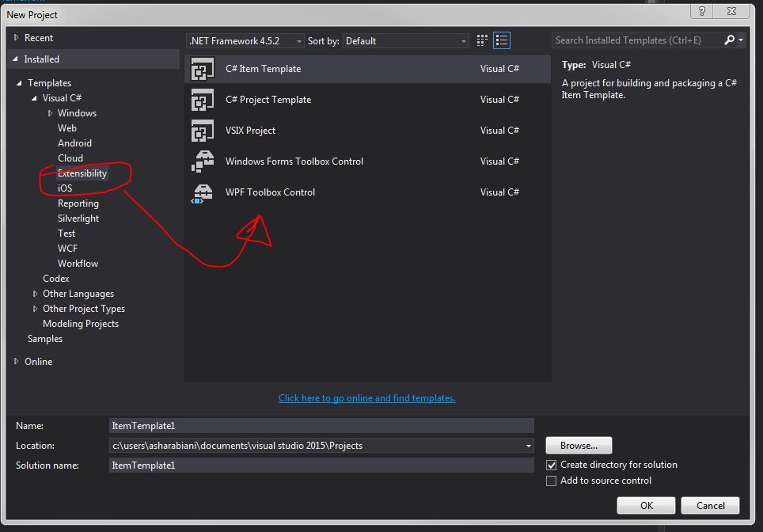The width and height of the screenshot is (763, 532).
Task: Click the VSIX Project name text
Action: click(250, 131)
